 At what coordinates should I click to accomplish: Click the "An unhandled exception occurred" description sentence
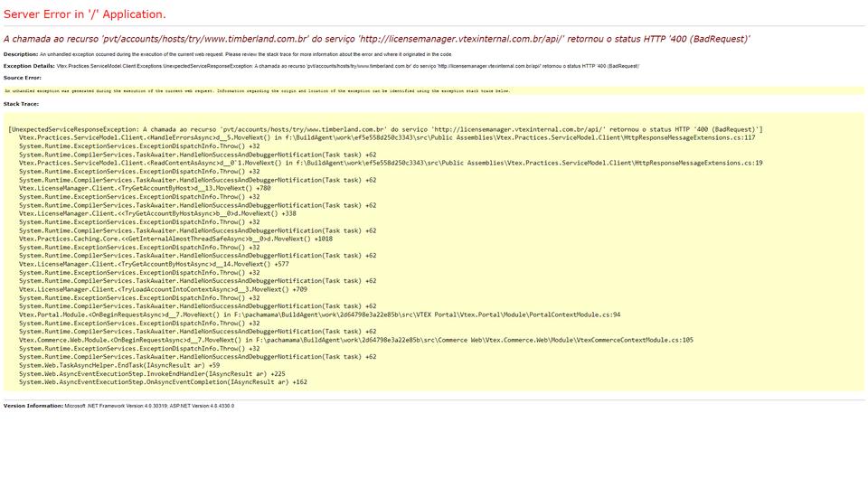click(246, 54)
